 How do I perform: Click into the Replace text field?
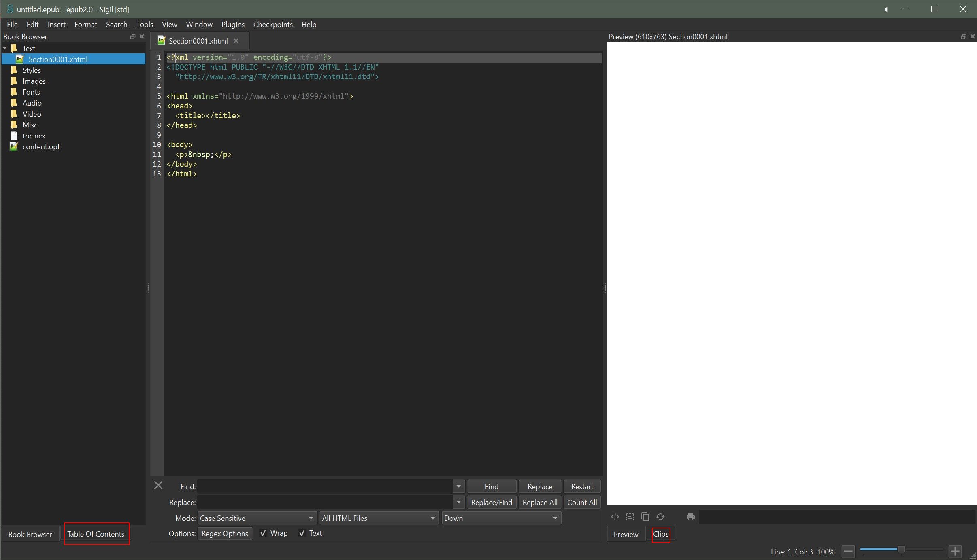point(325,502)
